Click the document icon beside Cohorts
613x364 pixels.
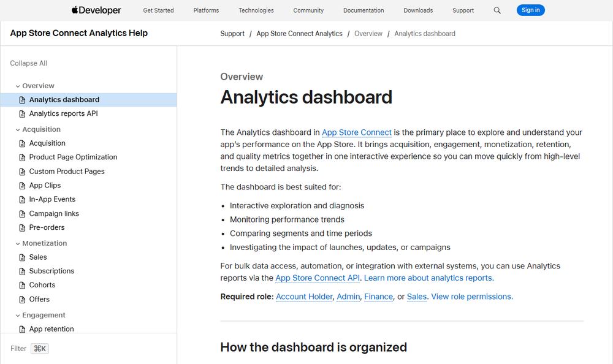pos(22,286)
